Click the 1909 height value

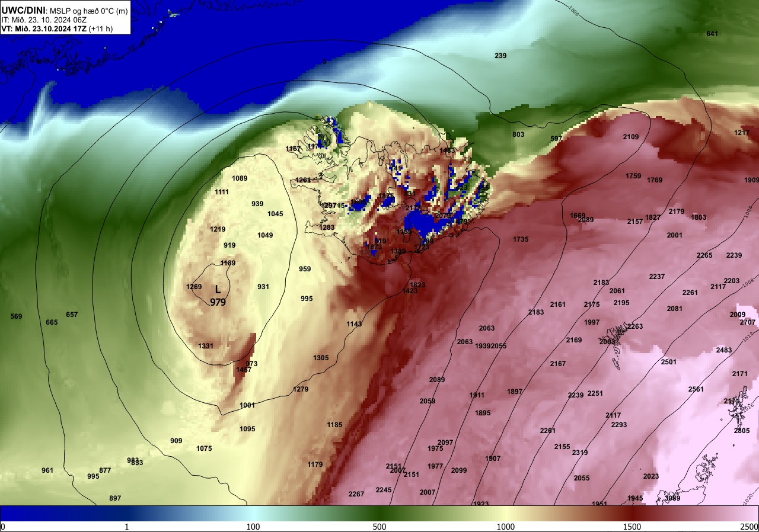[x=751, y=180]
